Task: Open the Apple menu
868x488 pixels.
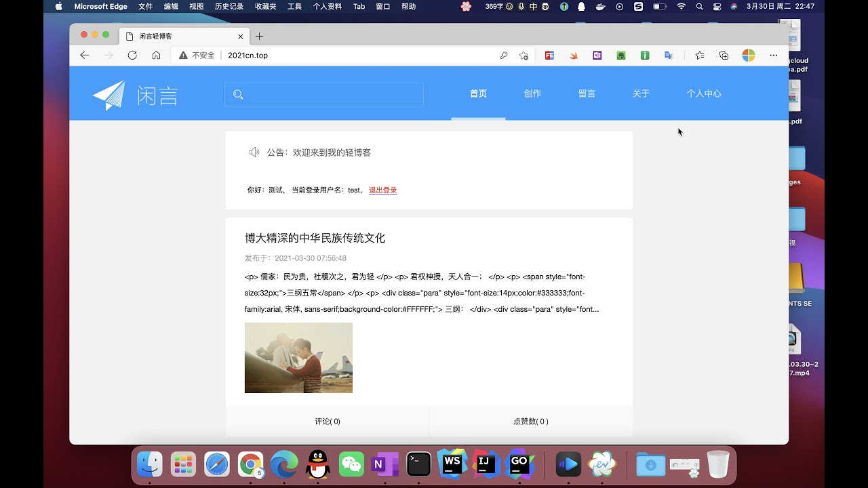Action: pyautogui.click(x=58, y=6)
